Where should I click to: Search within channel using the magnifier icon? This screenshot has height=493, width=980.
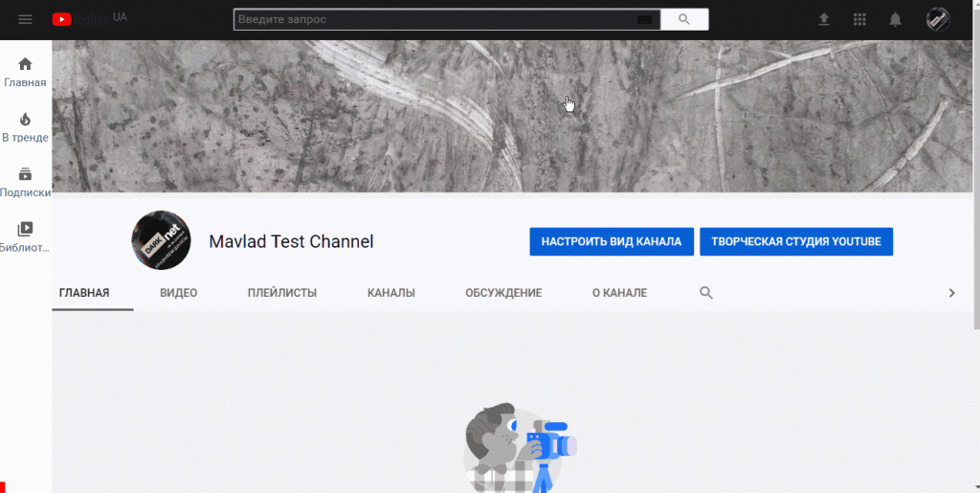pyautogui.click(x=706, y=293)
